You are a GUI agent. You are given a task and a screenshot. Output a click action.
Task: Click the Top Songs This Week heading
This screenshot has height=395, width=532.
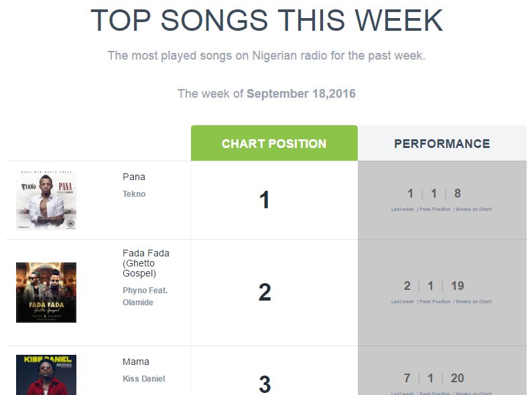point(267,20)
